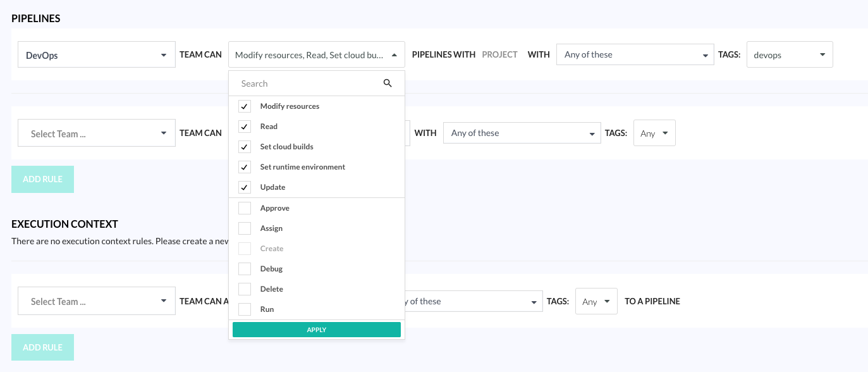
Task: Uncheck Set cloud builds option
Action: tap(245, 147)
